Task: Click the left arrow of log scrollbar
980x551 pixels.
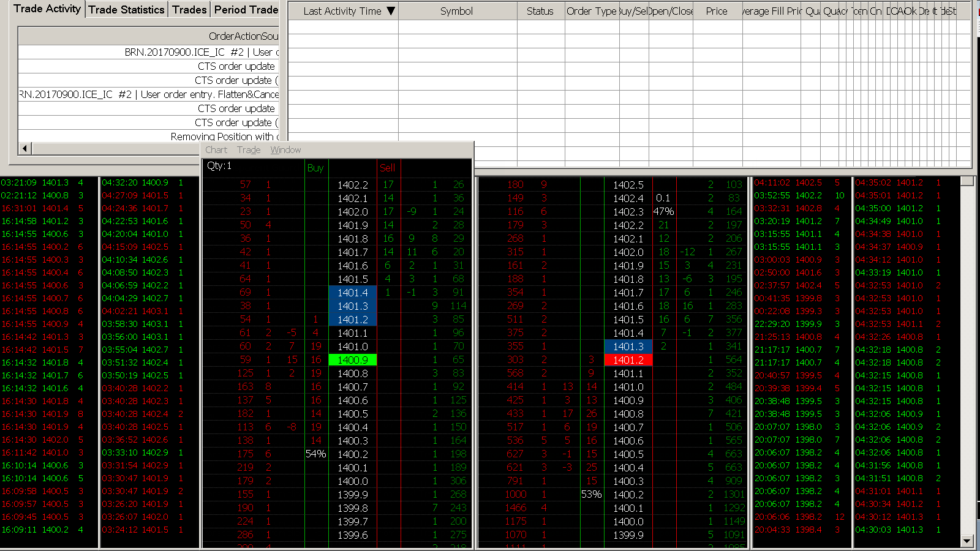Action: 25,148
